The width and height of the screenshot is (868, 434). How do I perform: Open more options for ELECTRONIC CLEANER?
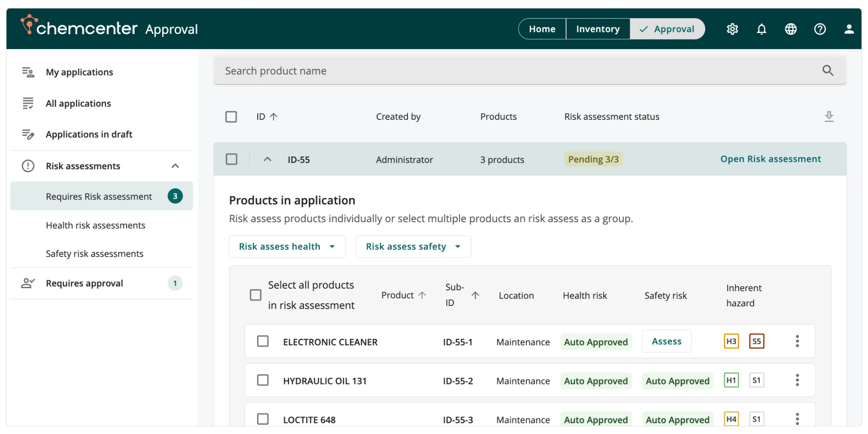[x=797, y=341]
